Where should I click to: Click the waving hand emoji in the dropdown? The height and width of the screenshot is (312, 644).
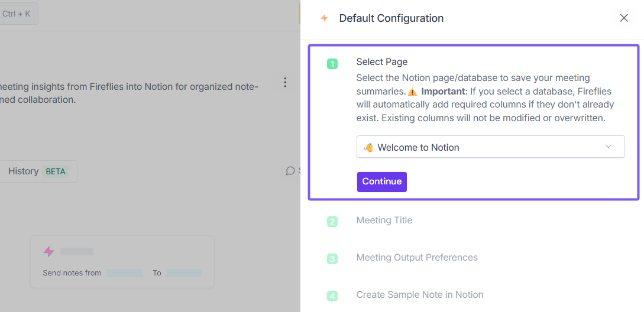pyautogui.click(x=368, y=147)
